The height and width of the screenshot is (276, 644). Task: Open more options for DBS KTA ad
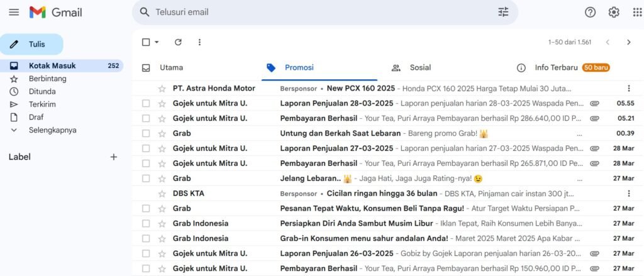pos(628,194)
